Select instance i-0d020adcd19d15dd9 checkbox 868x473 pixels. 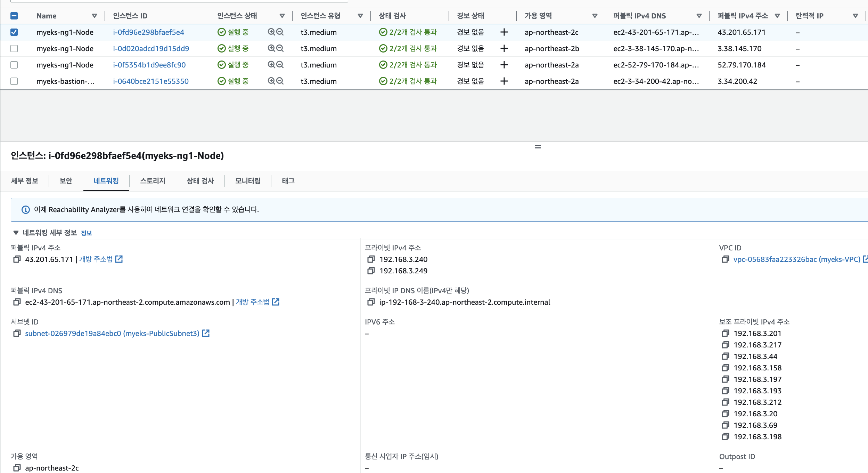pyautogui.click(x=14, y=48)
